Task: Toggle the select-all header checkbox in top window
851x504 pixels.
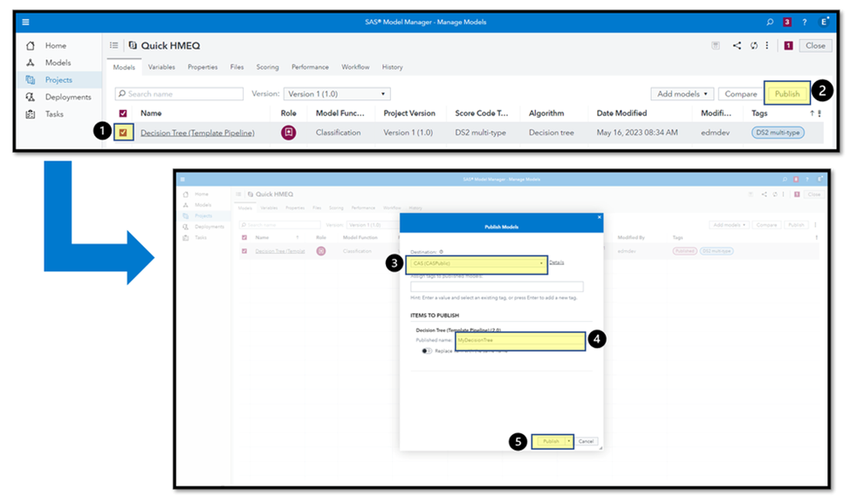Action: click(123, 113)
